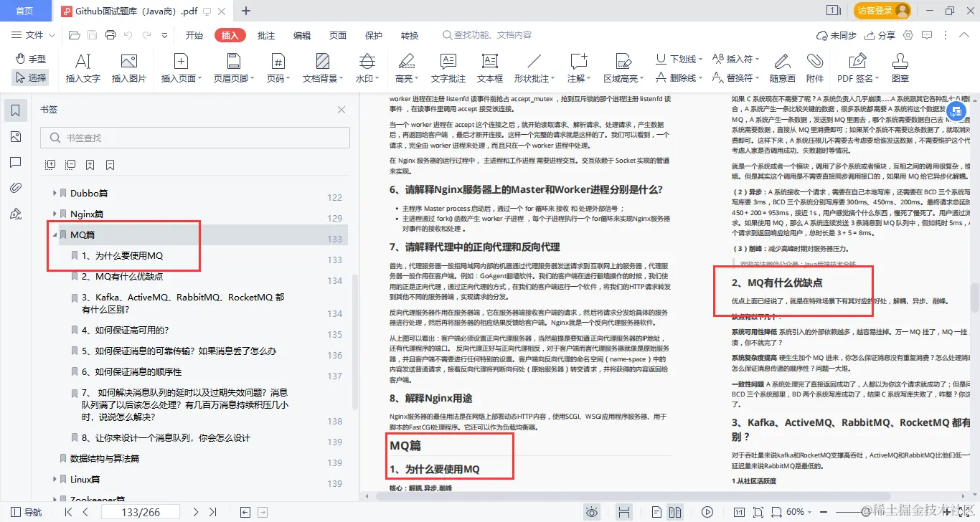Screen dimensions: 980x522
Task: Select the 插入图片 tool to insert a picture
Action: (x=129, y=68)
